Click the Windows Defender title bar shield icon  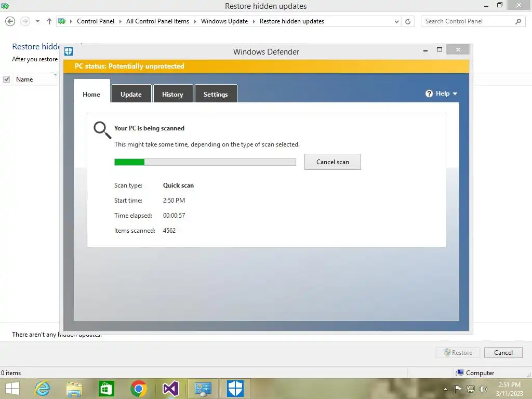tap(69, 51)
